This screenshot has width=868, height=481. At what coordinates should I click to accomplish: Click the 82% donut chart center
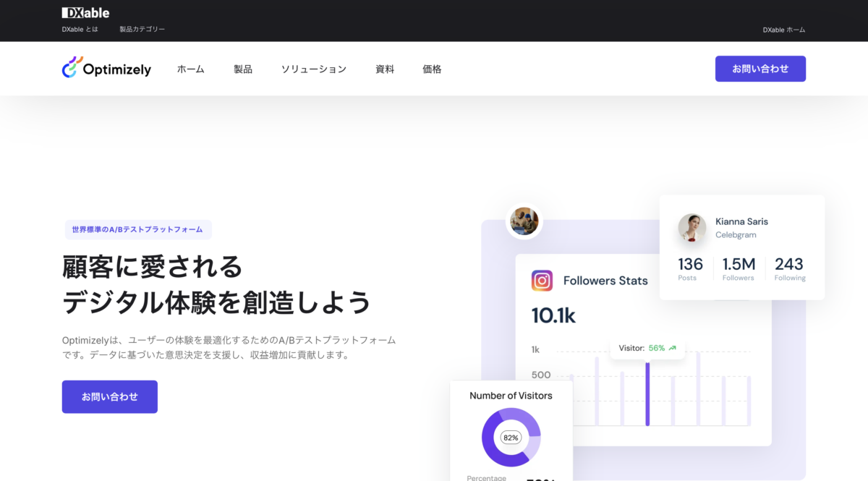coord(511,438)
